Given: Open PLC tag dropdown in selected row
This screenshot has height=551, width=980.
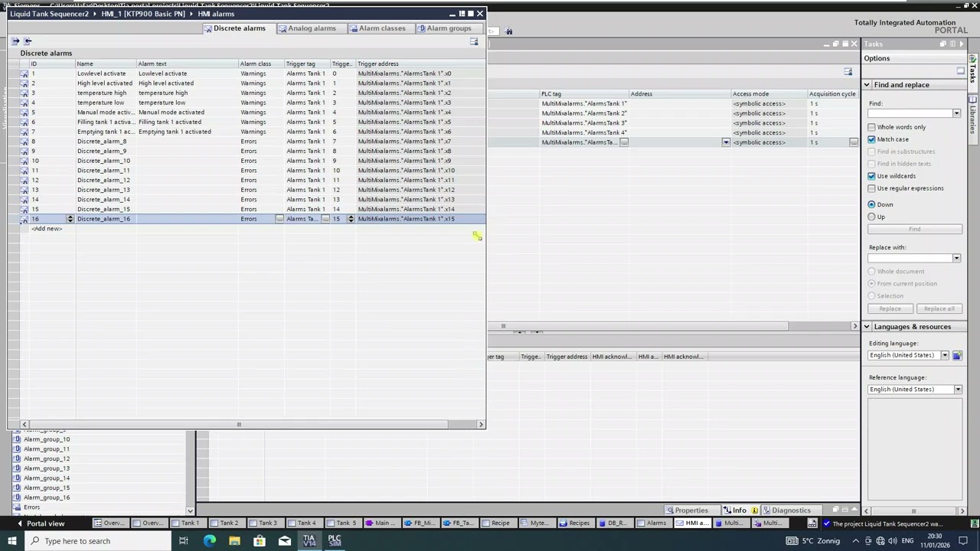Looking at the screenshot, I should pyautogui.click(x=726, y=142).
